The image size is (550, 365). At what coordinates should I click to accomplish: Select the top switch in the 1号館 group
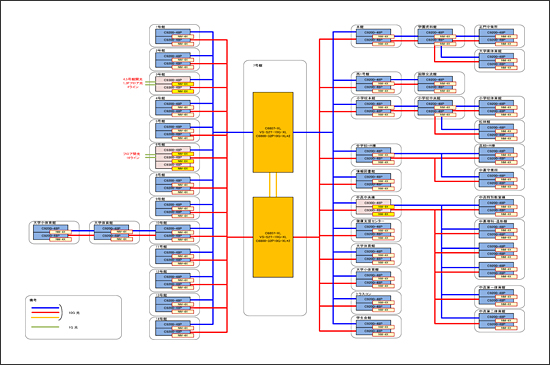(173, 32)
